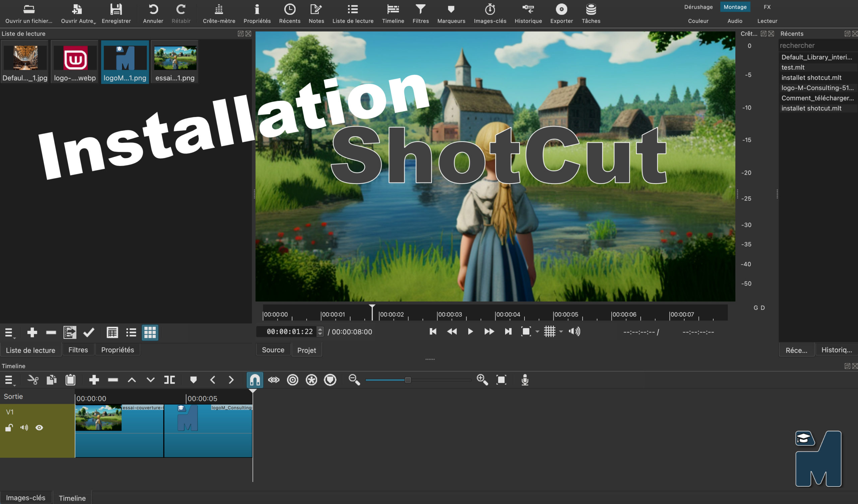Open the Notes panel
The width and height of the screenshot is (858, 504).
[x=316, y=14]
